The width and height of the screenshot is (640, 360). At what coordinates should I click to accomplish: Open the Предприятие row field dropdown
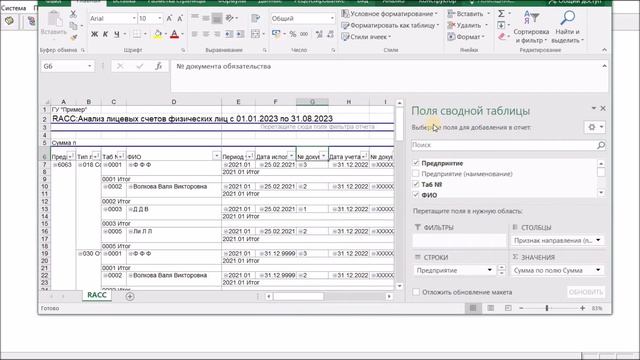pyautogui.click(x=489, y=270)
